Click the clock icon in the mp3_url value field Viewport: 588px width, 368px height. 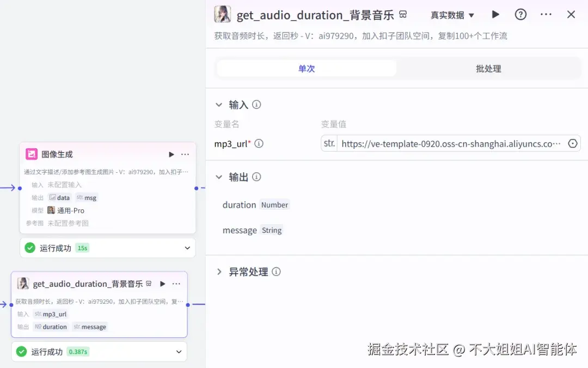coord(573,143)
